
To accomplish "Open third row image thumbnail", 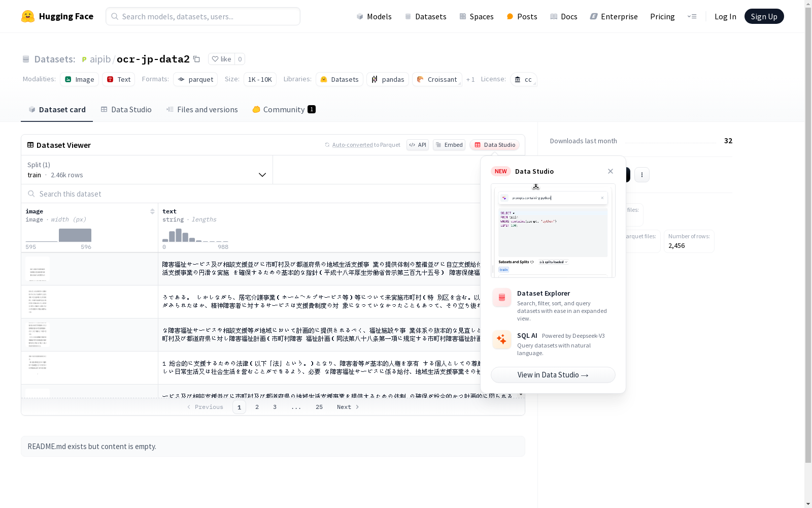I will point(37,335).
